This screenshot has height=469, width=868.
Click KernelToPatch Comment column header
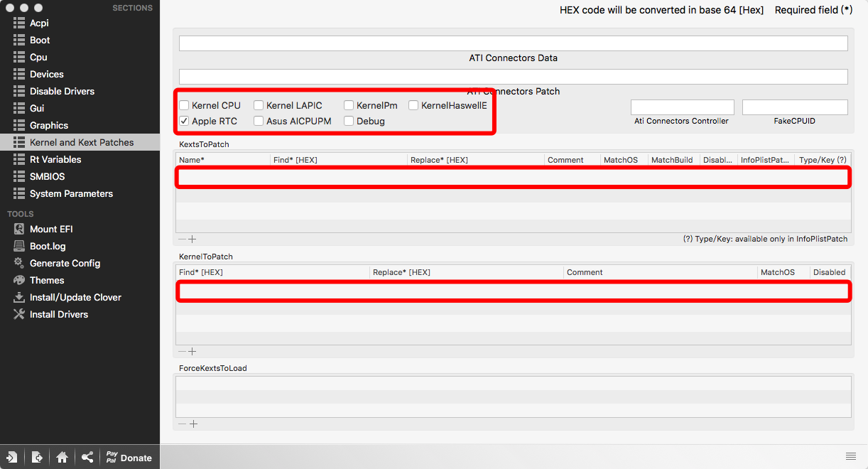click(x=661, y=272)
